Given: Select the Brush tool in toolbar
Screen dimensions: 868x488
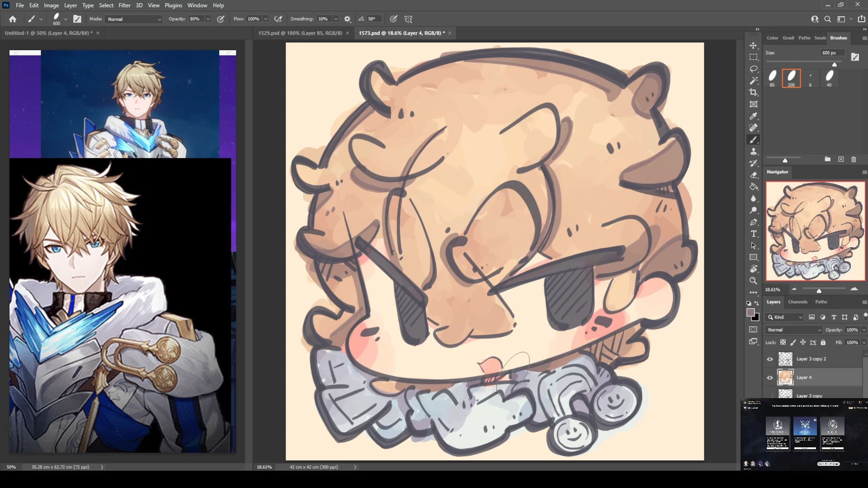Looking at the screenshot, I should [x=753, y=140].
